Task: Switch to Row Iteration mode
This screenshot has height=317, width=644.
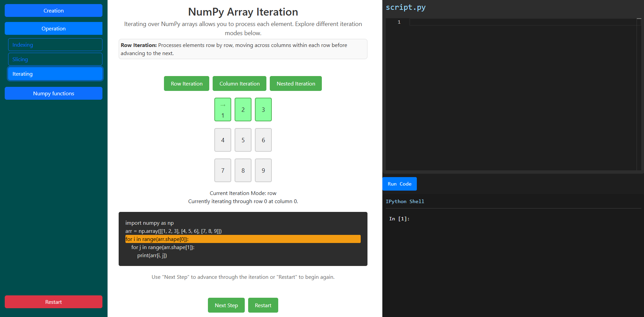Action: click(x=187, y=83)
